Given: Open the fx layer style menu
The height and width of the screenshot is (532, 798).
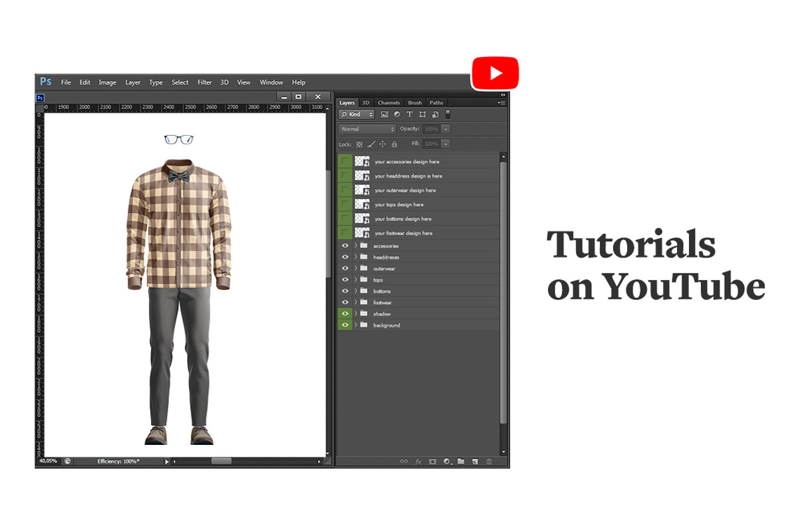Looking at the screenshot, I should click(x=418, y=461).
